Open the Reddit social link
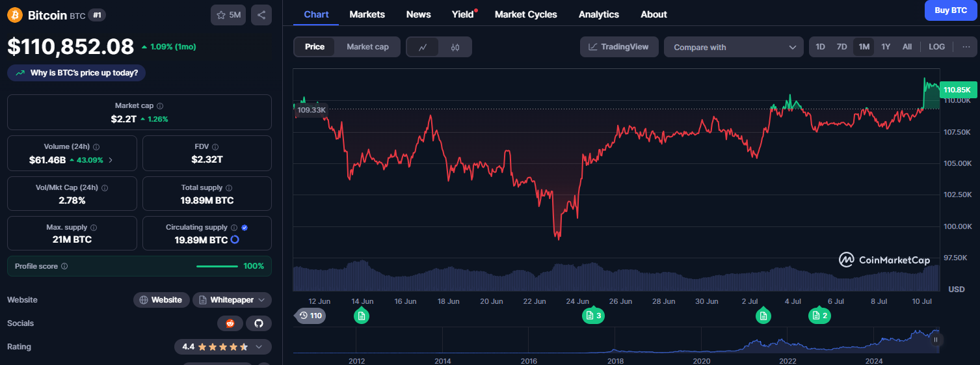This screenshot has height=365, width=980. [230, 323]
